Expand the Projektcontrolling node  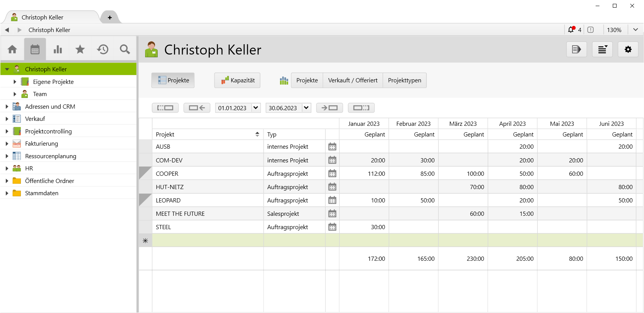(7, 131)
